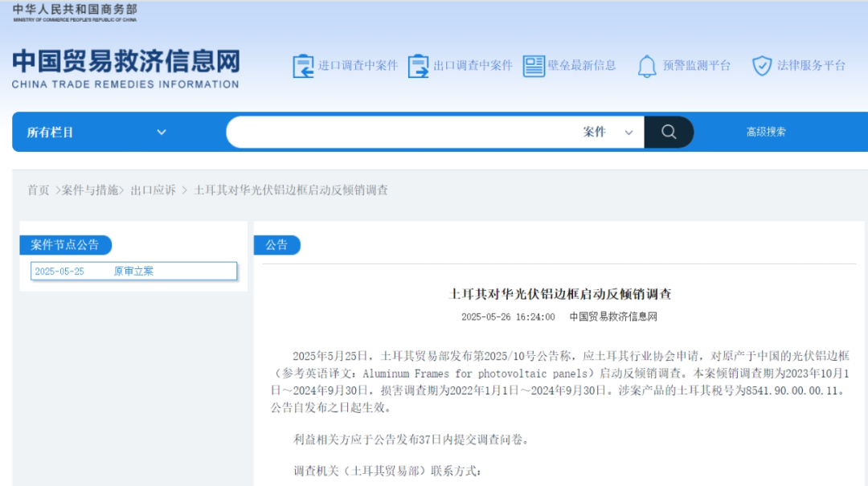Open the 2025-05-25 原审立案 node entry

pyautogui.click(x=133, y=272)
